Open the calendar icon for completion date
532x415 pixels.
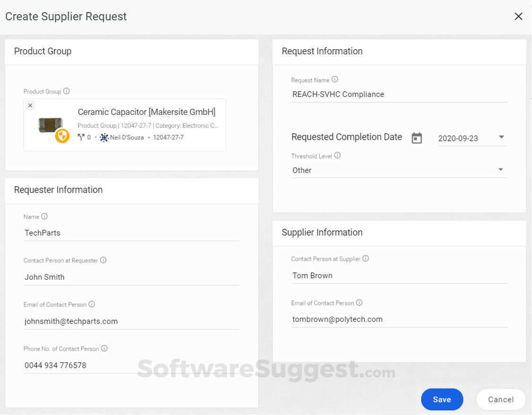[x=417, y=138]
